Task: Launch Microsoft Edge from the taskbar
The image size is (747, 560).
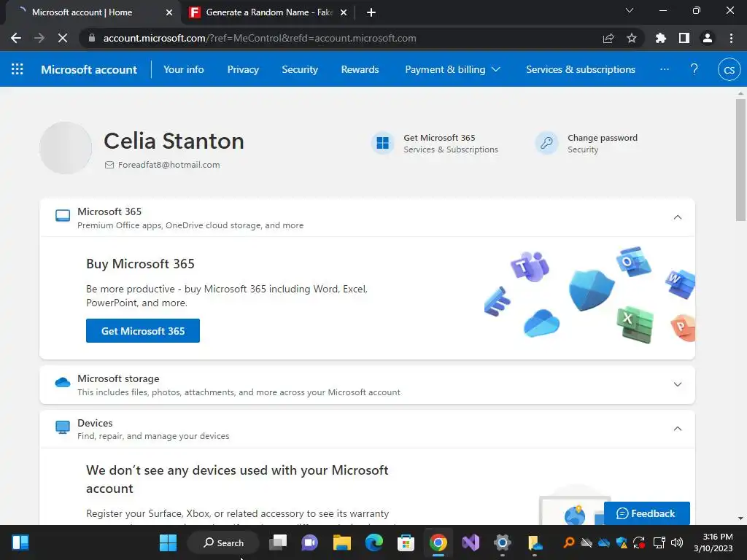Action: pyautogui.click(x=374, y=542)
